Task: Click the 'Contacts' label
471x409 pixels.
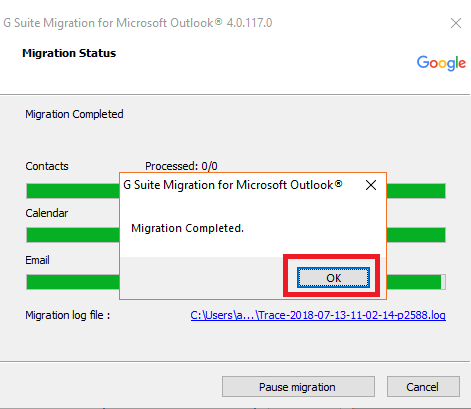Action: coord(47,166)
